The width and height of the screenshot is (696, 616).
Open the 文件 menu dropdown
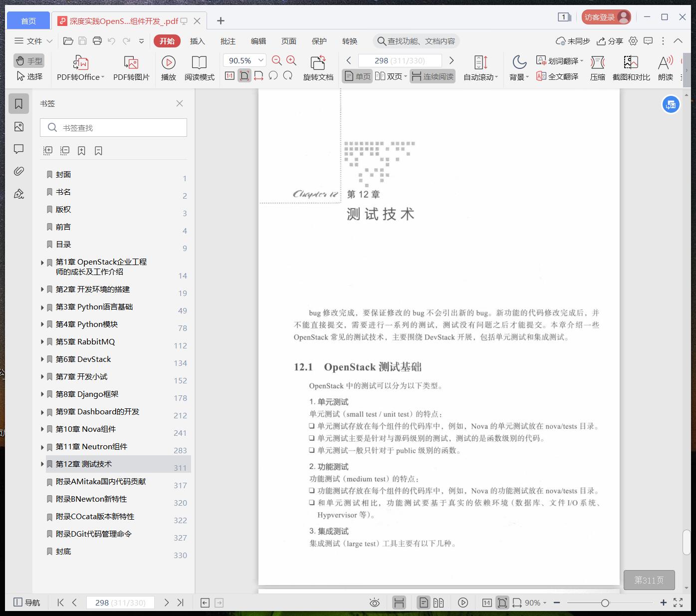pos(33,41)
